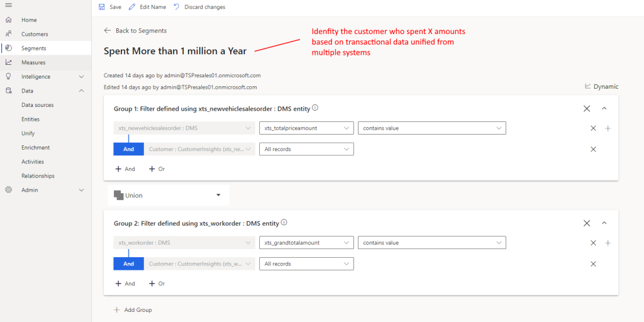
Task: Click the Discard changes undo icon
Action: (176, 7)
